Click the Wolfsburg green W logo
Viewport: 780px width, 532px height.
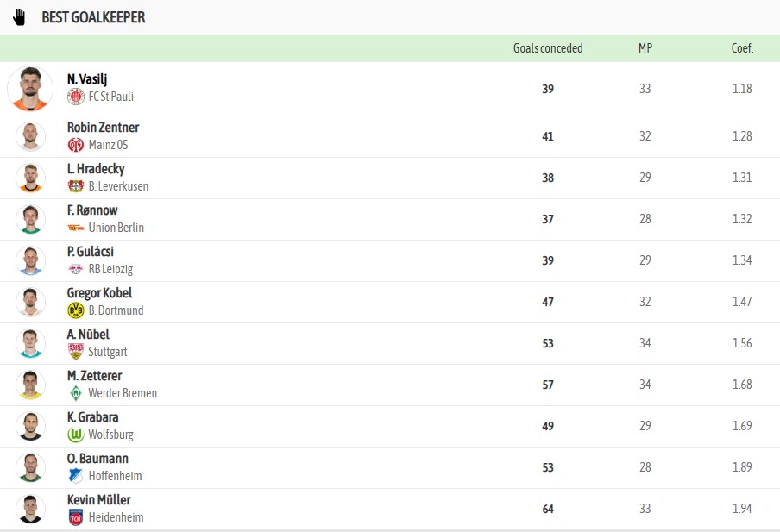pyautogui.click(x=76, y=435)
